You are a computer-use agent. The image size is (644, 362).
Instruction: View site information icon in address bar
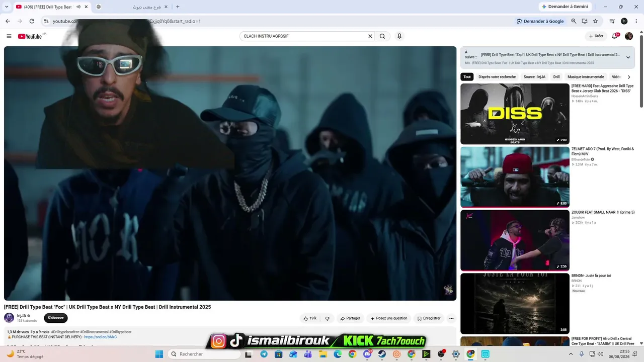tap(46, 21)
